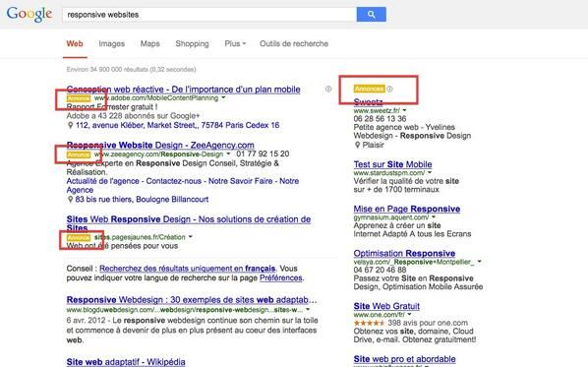Expand arrow next to sites.pagesjaunes.fr URL
588x367 pixels.
coord(191,237)
